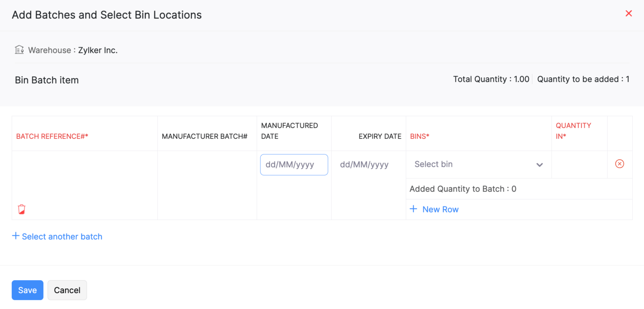This screenshot has width=644, height=309.
Task: Expand the Select bin dropdown chevron
Action: click(539, 165)
